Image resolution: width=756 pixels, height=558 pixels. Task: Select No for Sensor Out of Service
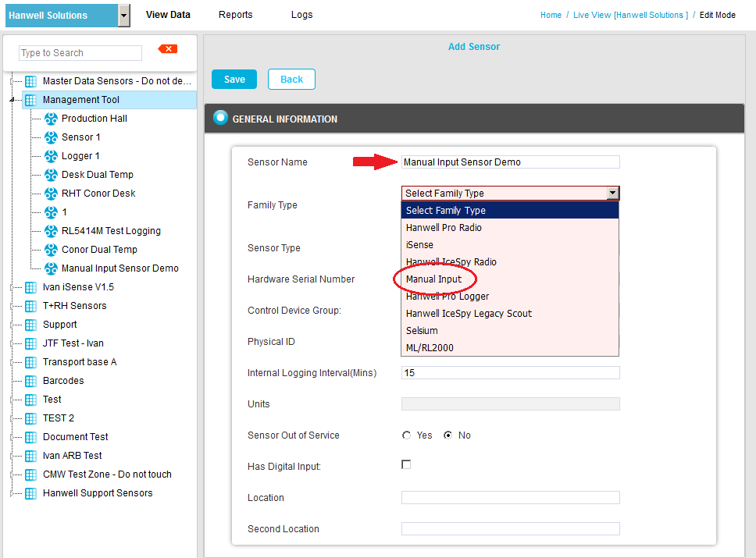448,435
